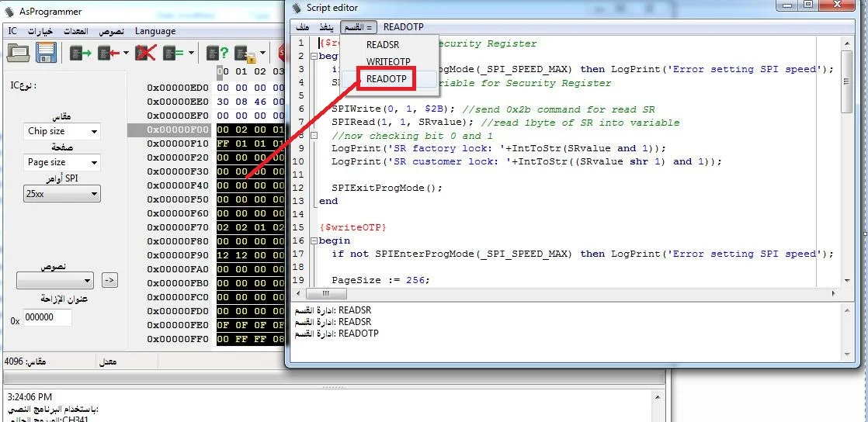
Task: Click the code editor horizontal scroll left arrow
Action: tap(299, 293)
